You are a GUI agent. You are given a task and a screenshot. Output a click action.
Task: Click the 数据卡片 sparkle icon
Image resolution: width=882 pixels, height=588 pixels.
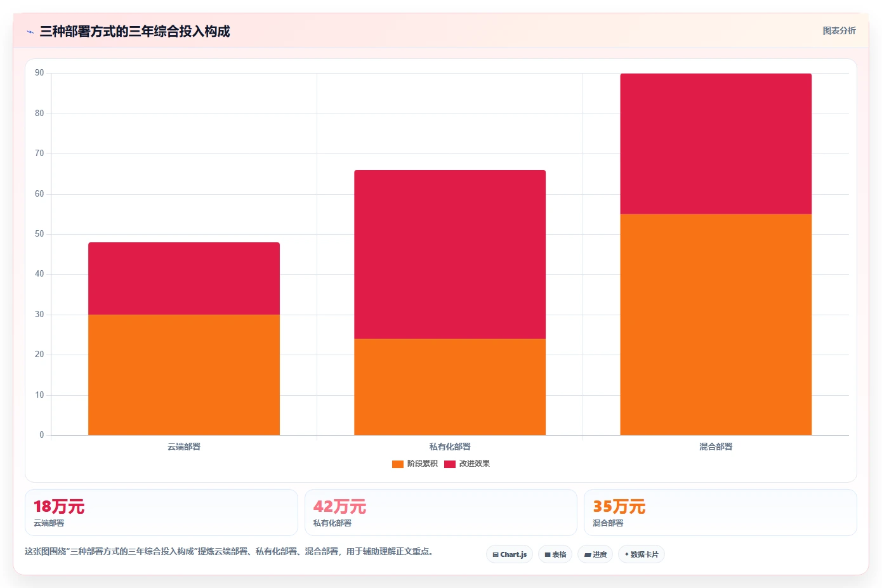(627, 554)
